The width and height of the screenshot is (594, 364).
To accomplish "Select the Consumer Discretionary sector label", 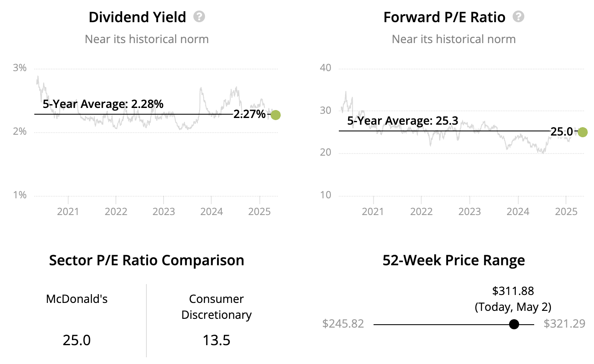I will pos(216,307).
